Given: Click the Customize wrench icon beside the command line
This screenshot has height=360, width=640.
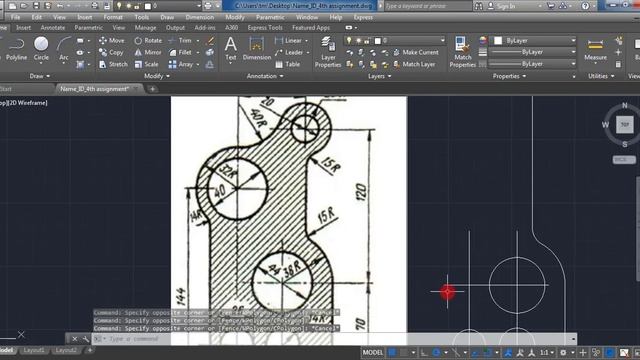Looking at the screenshot, I should tap(85, 339).
